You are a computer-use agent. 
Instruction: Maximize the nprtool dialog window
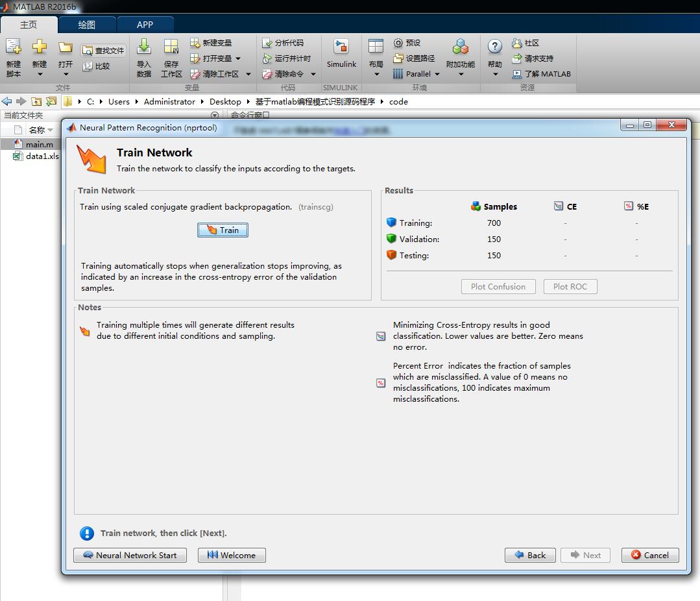tap(647, 125)
